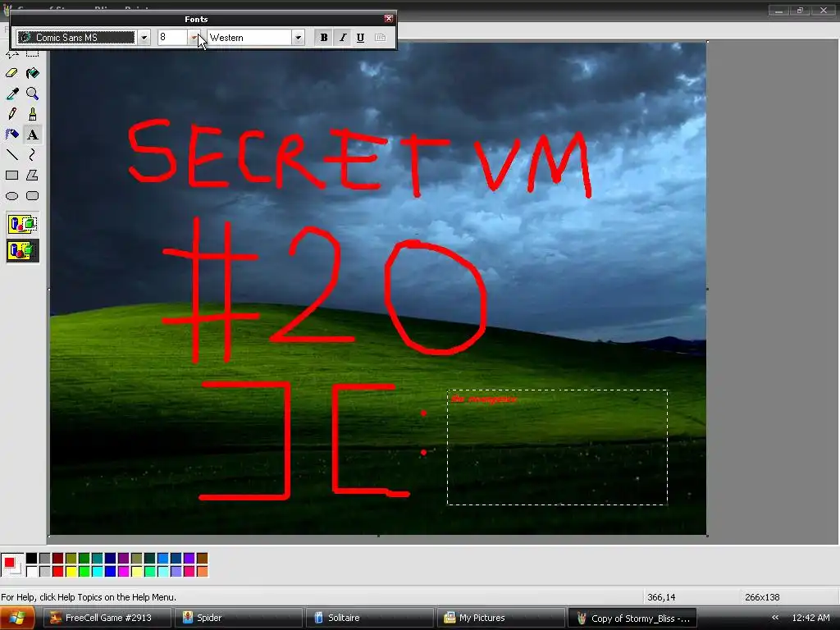Pick the purple swatch in top row
The image size is (840, 630).
[124, 558]
